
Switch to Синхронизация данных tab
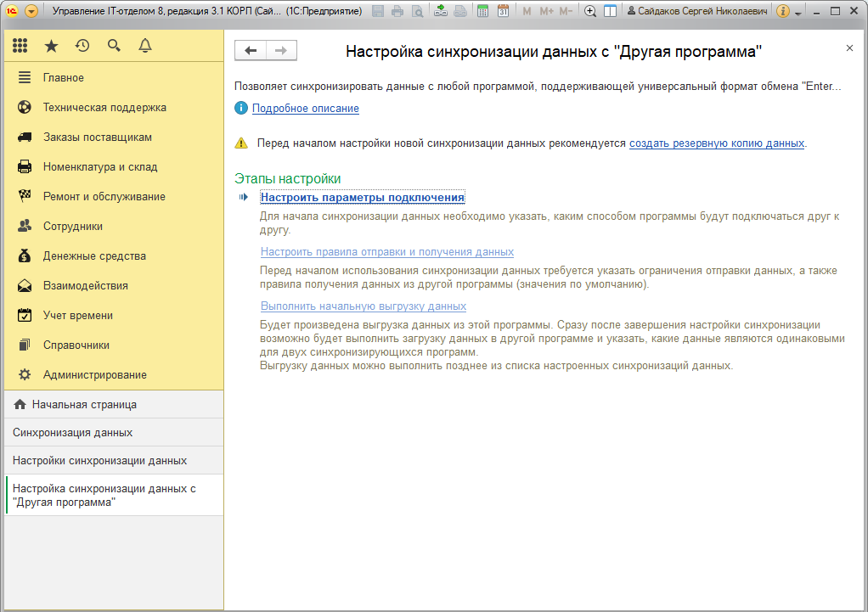click(x=114, y=432)
